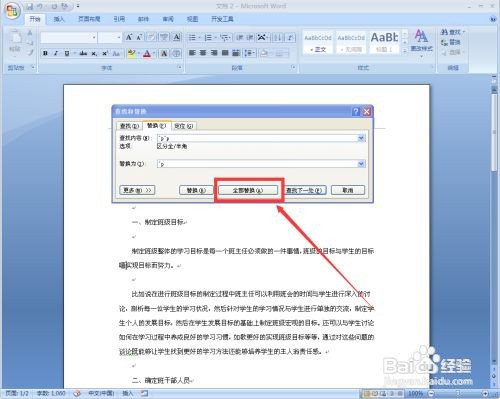
Task: Click the Sort icon in paragraph group
Action: point(278,37)
